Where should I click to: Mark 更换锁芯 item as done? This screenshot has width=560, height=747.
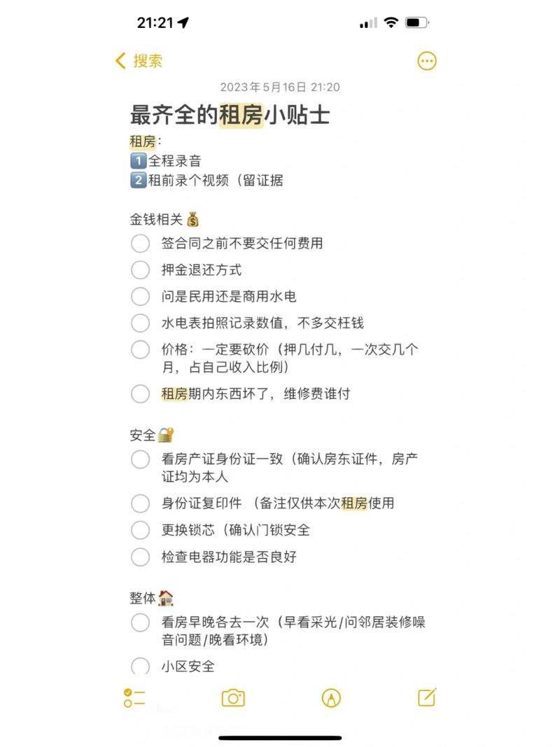[141, 531]
